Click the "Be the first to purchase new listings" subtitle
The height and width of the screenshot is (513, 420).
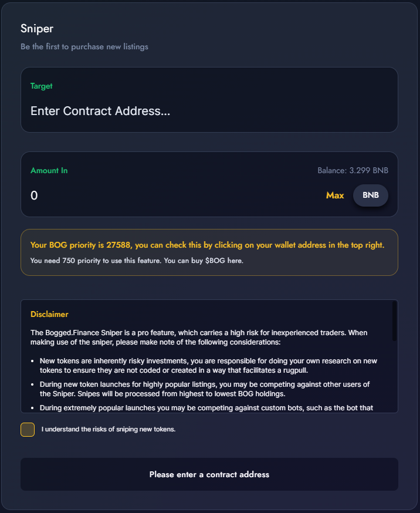pyautogui.click(x=84, y=46)
